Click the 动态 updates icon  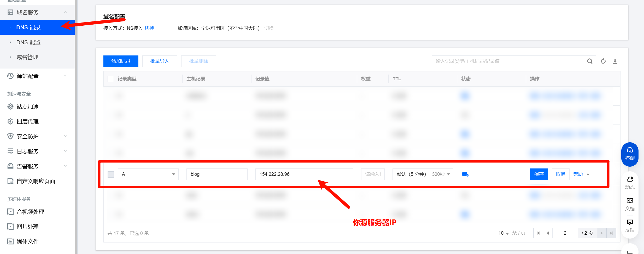coord(630,183)
